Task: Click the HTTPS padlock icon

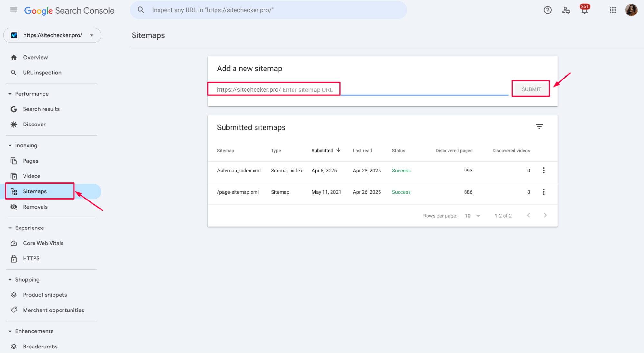Action: (x=14, y=259)
